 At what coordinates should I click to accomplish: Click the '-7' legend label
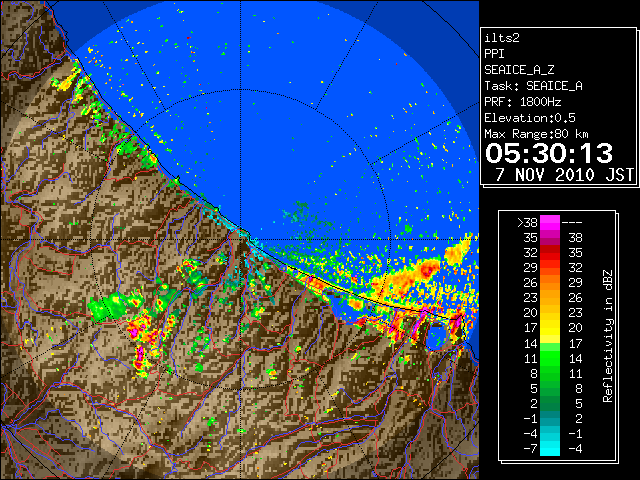(530, 449)
